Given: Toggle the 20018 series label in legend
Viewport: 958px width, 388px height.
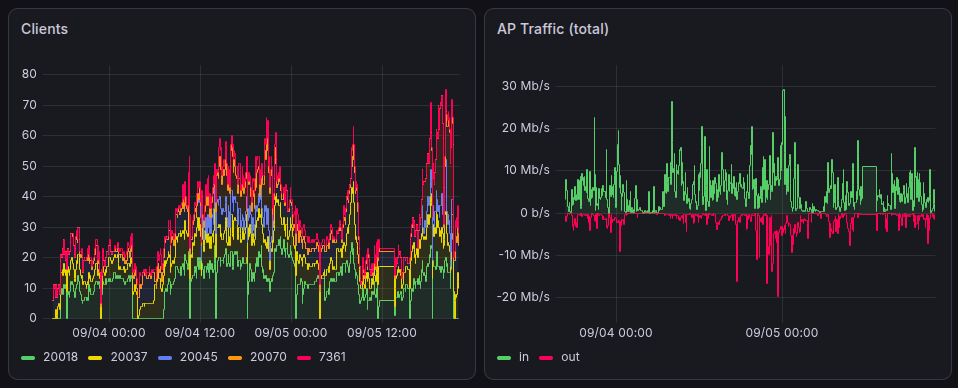Looking at the screenshot, I should (x=60, y=357).
